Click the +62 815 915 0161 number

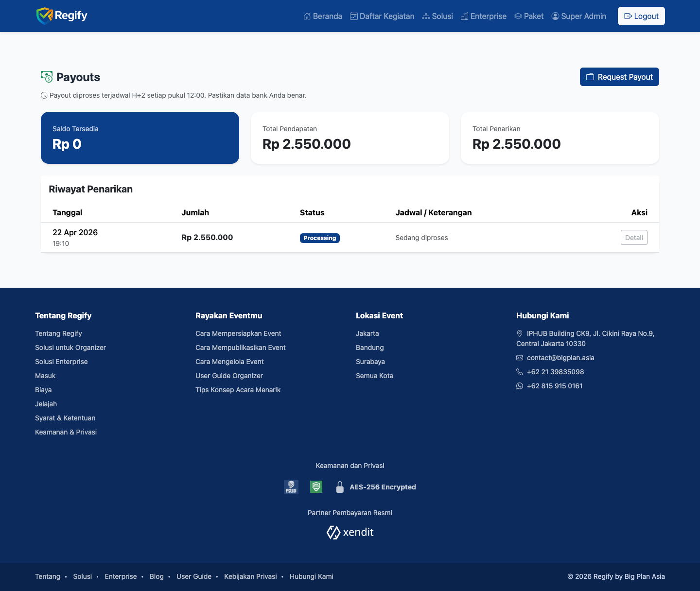(555, 386)
